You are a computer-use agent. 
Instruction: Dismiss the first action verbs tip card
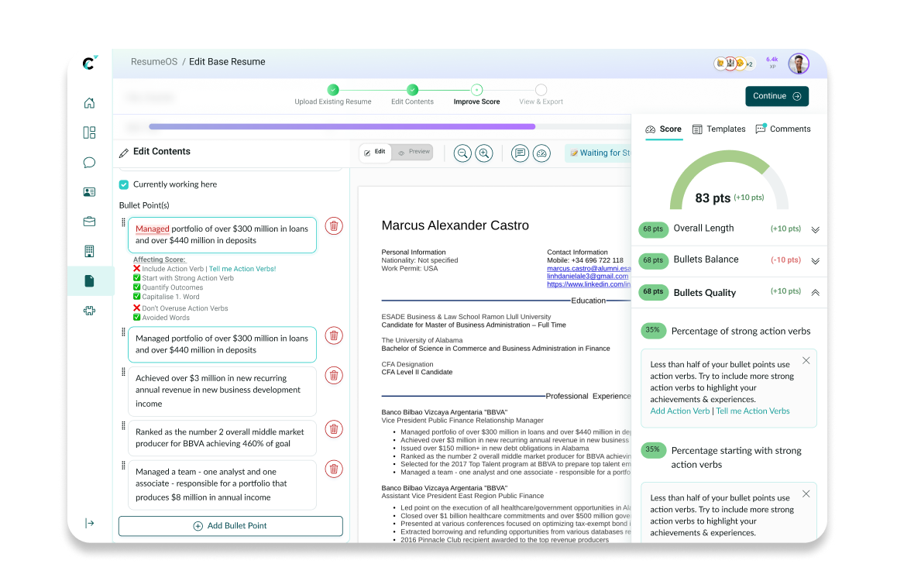pos(806,361)
